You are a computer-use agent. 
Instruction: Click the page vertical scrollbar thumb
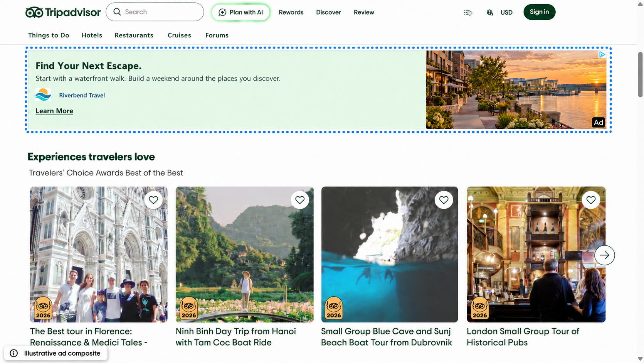tap(640, 74)
